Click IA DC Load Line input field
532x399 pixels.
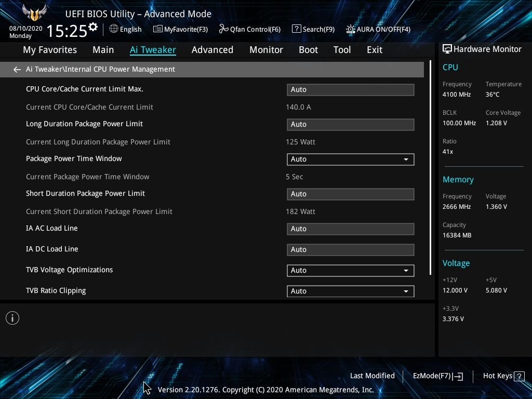click(x=351, y=250)
